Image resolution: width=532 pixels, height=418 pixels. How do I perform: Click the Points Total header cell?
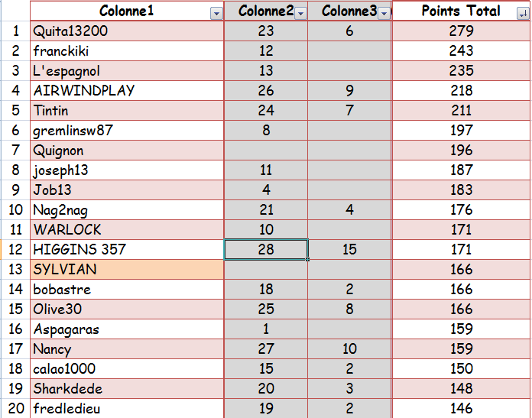pyautogui.click(x=457, y=11)
